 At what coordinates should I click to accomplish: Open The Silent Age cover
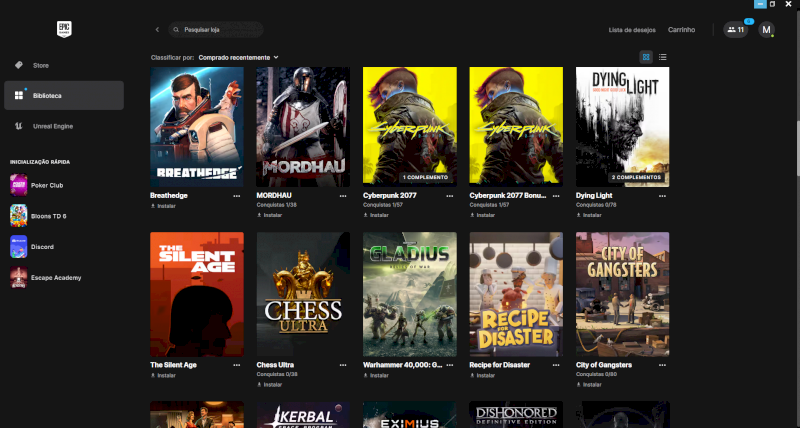(x=196, y=294)
